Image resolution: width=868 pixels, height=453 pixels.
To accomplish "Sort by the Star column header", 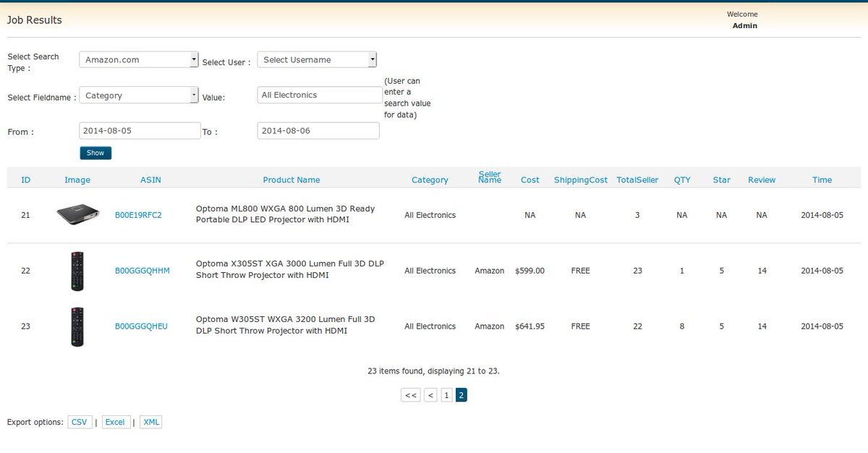I will point(722,179).
